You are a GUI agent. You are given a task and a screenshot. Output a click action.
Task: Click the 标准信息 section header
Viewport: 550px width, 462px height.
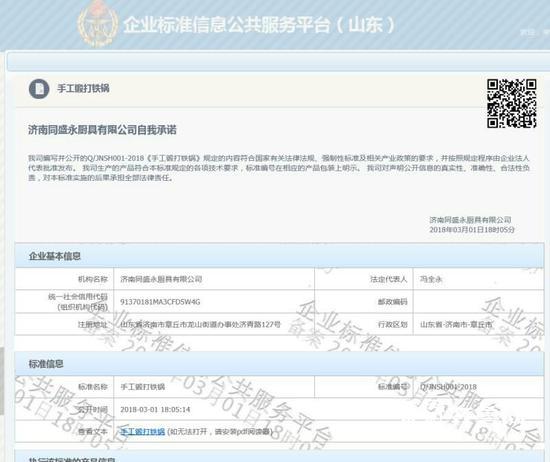280,364
